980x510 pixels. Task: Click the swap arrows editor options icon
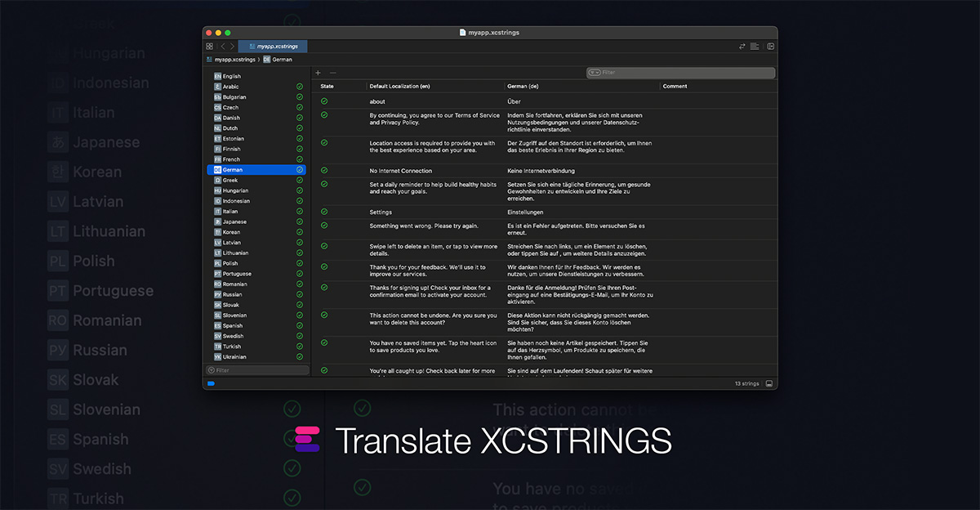pyautogui.click(x=742, y=47)
